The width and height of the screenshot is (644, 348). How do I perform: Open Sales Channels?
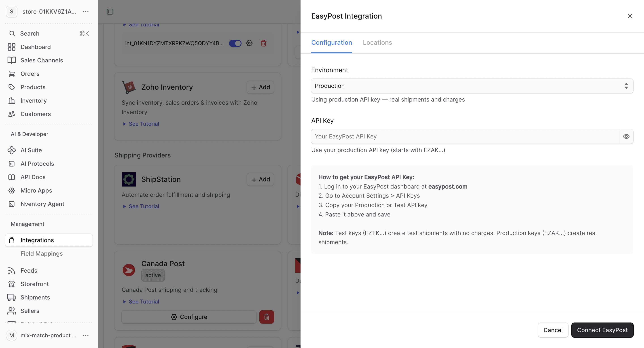(49, 60)
